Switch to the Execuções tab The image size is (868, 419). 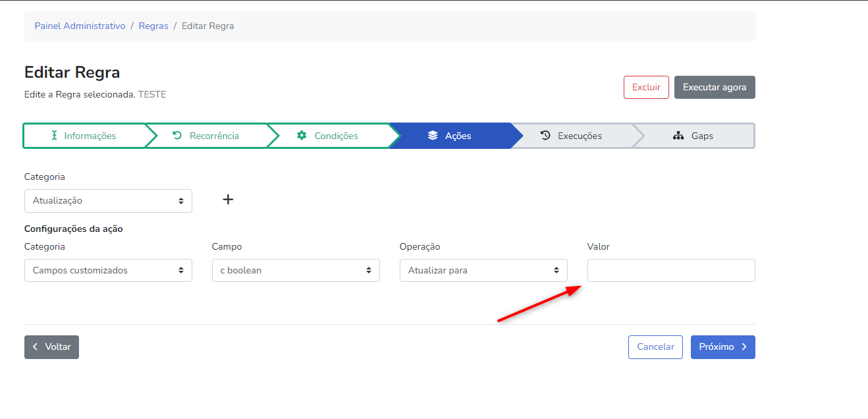pyautogui.click(x=572, y=136)
